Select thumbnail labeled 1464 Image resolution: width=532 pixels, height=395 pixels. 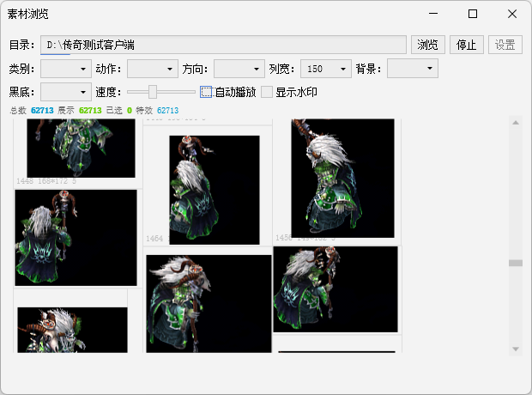click(215, 190)
